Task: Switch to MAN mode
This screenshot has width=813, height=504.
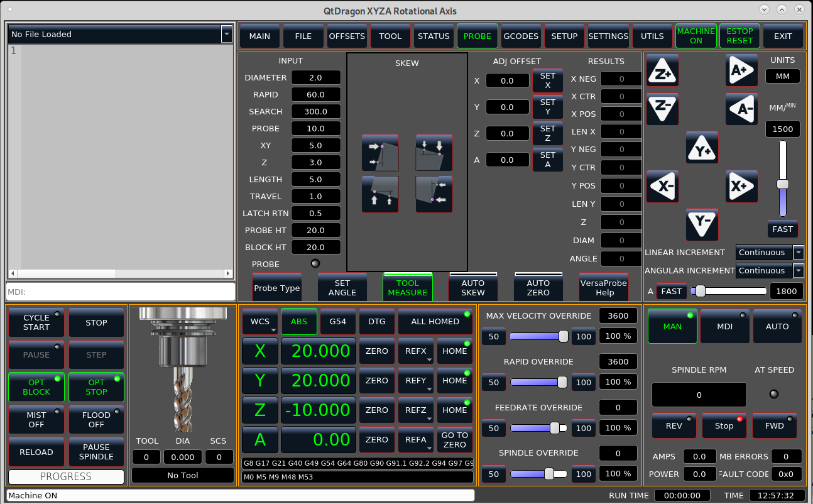Action: coord(672,326)
